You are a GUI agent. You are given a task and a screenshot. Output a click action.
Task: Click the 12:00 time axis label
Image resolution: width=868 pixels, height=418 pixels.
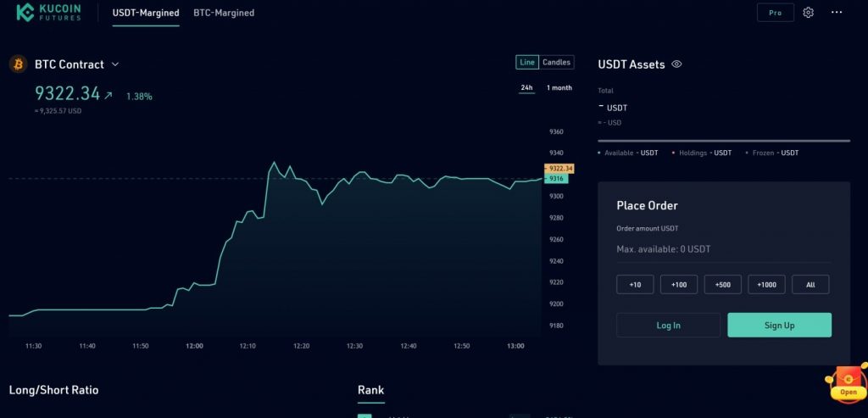click(194, 346)
